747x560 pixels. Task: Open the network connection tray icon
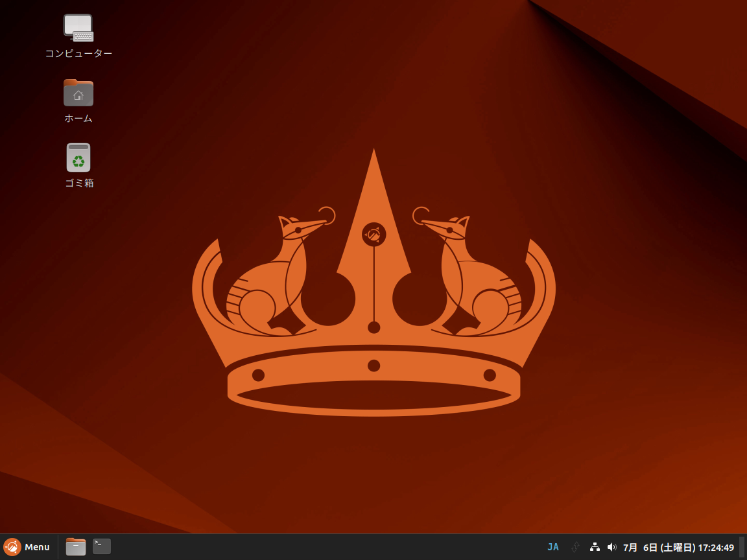[x=595, y=547]
